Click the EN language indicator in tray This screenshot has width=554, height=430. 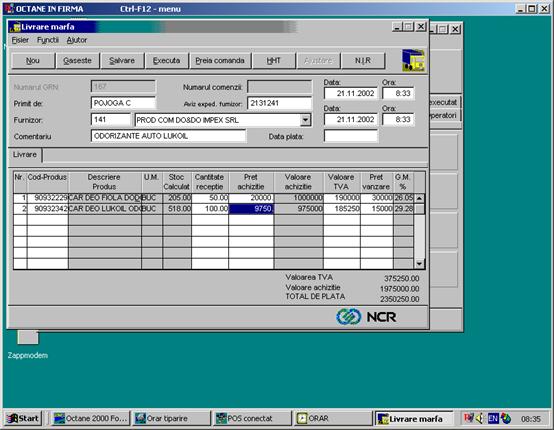tap(493, 419)
